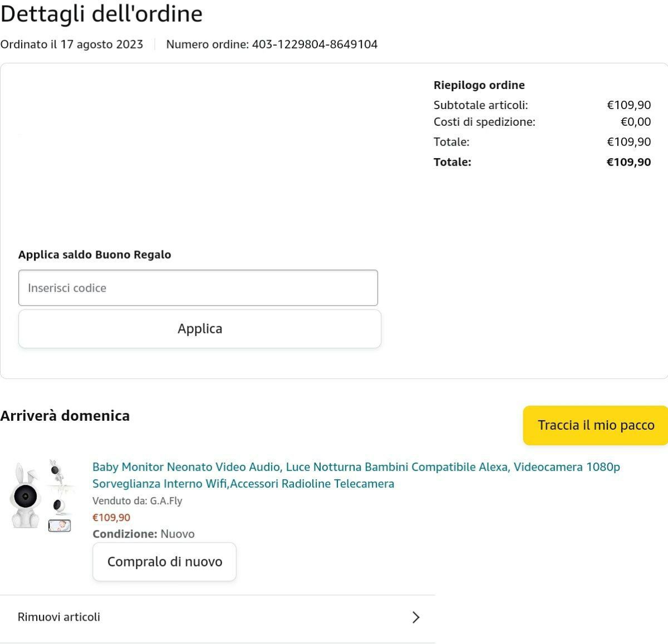Open the bunny baby monitor product thumbnail

(42, 495)
